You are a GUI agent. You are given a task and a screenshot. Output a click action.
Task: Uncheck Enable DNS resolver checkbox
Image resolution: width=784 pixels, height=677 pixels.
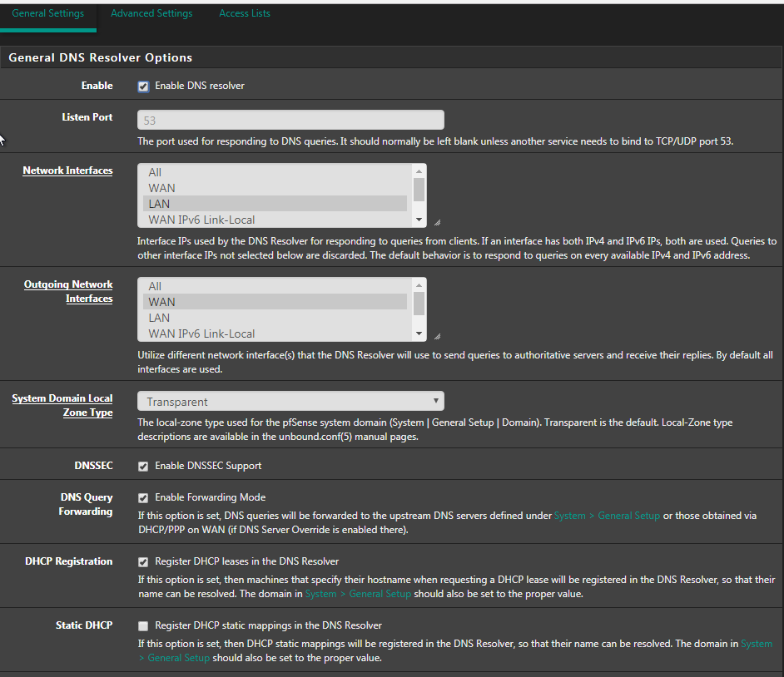point(143,86)
